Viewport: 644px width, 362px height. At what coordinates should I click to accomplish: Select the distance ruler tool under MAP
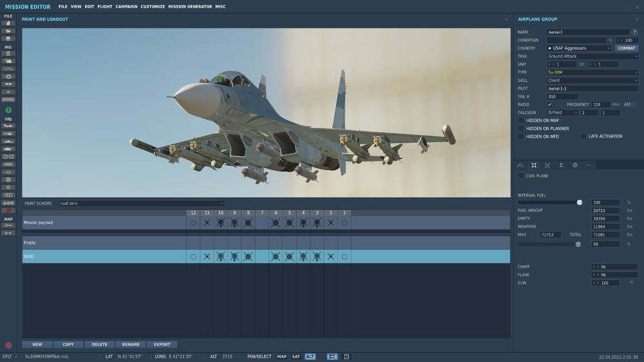coord(8,233)
